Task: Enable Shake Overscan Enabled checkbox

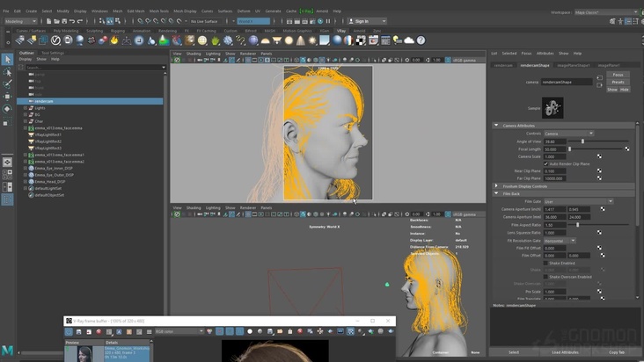Action: point(545,277)
